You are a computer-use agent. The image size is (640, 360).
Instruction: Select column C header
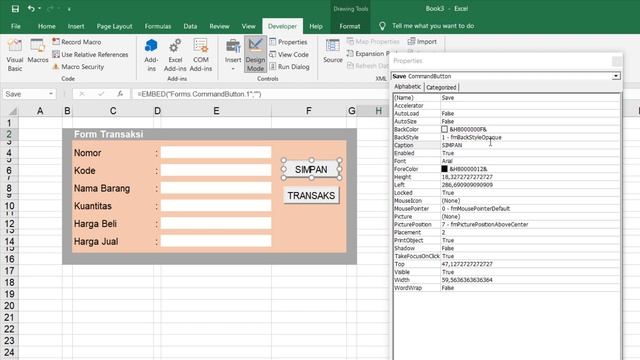coord(113,111)
